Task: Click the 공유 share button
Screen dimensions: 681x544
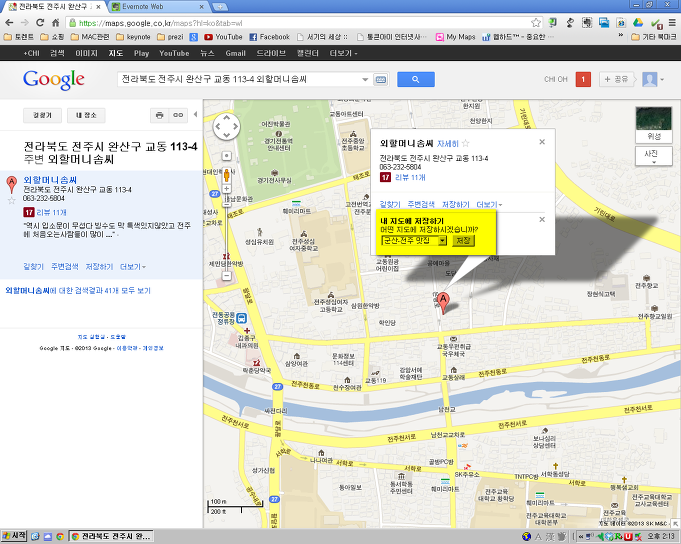Action: [616, 79]
